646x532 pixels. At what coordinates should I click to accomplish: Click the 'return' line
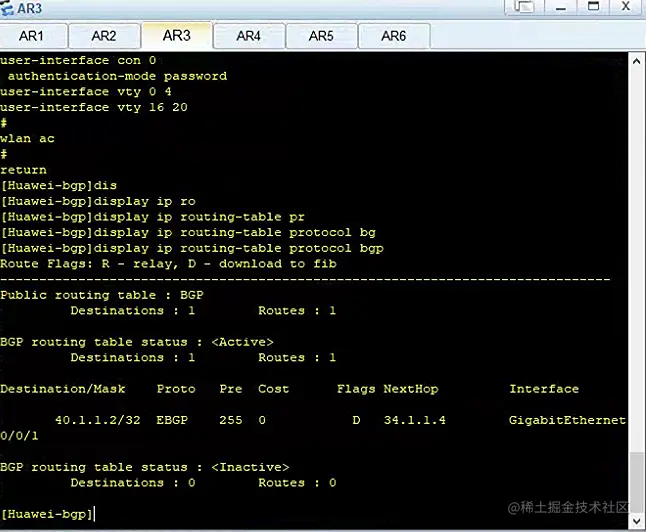23,170
